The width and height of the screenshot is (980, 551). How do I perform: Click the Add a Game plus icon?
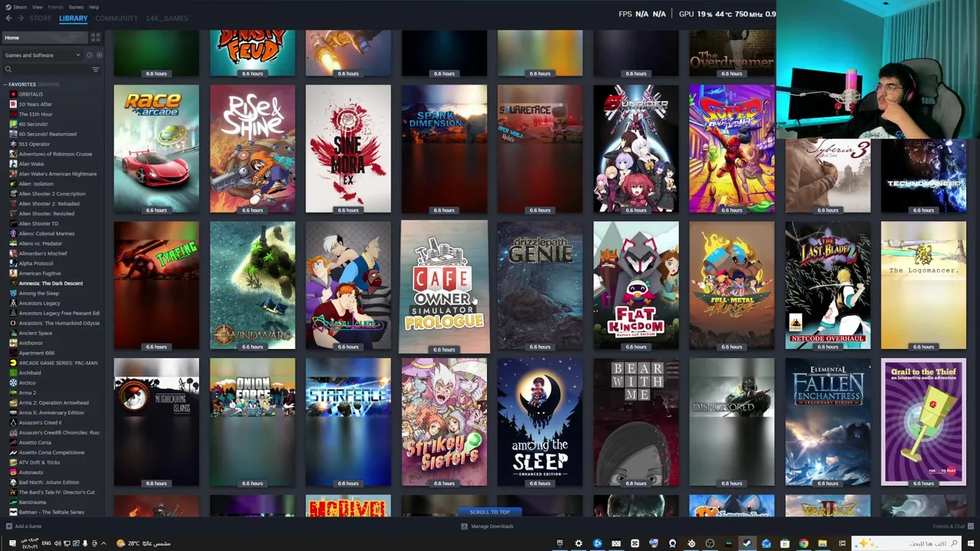pos(9,527)
